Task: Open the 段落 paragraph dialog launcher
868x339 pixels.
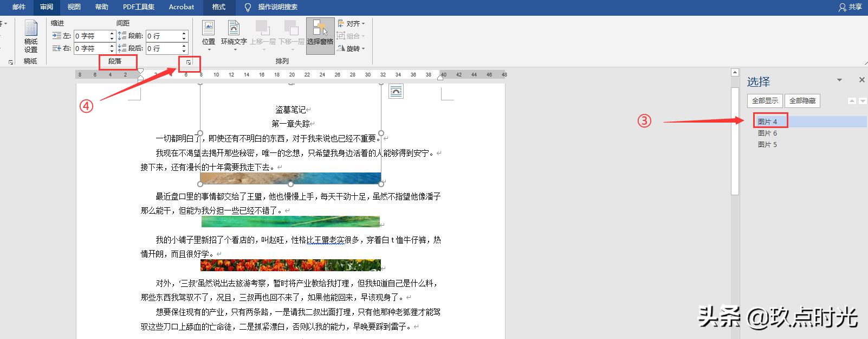Action: [189, 63]
